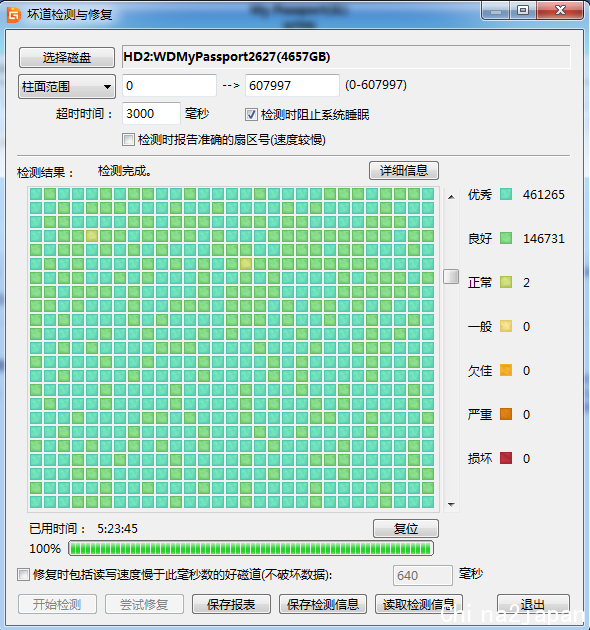Click the 良好 green legend swatch

coord(506,238)
